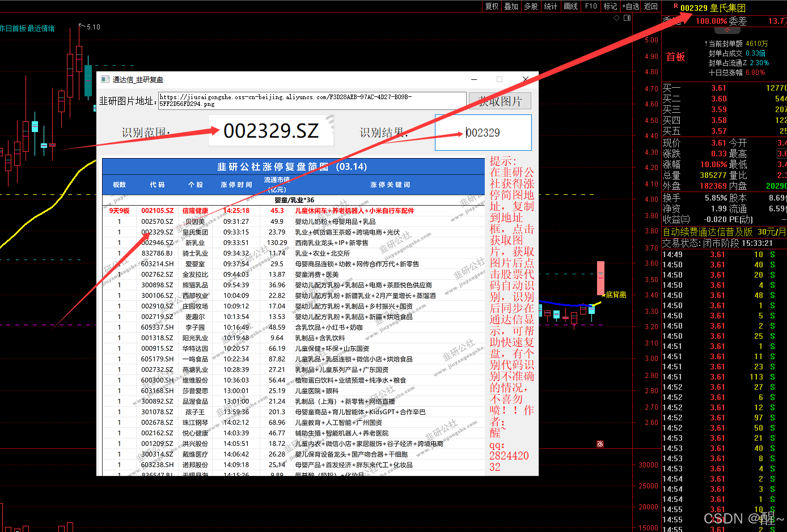This screenshot has width=787, height=532.
Task: Click stock code 605179.SH row
Action: 158,359
